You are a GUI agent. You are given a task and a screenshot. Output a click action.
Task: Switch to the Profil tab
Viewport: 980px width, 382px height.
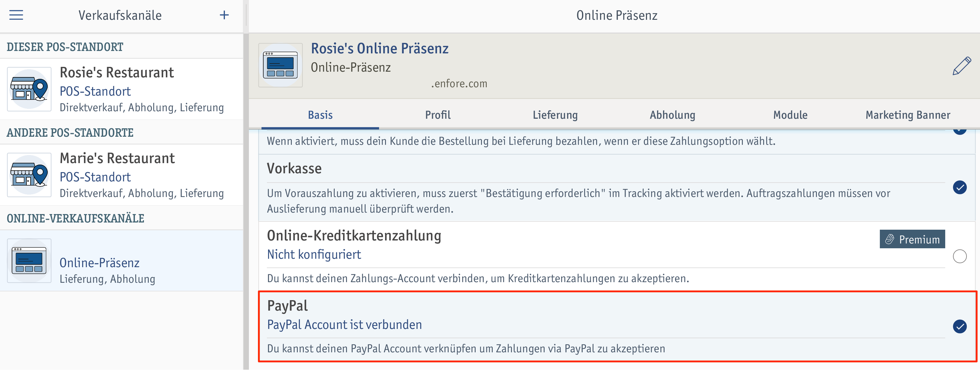(x=438, y=115)
